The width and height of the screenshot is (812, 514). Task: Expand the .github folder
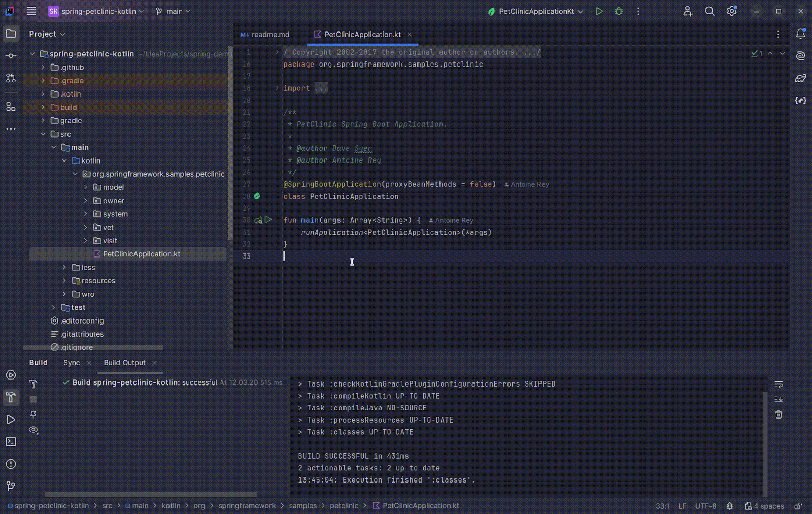coord(43,67)
